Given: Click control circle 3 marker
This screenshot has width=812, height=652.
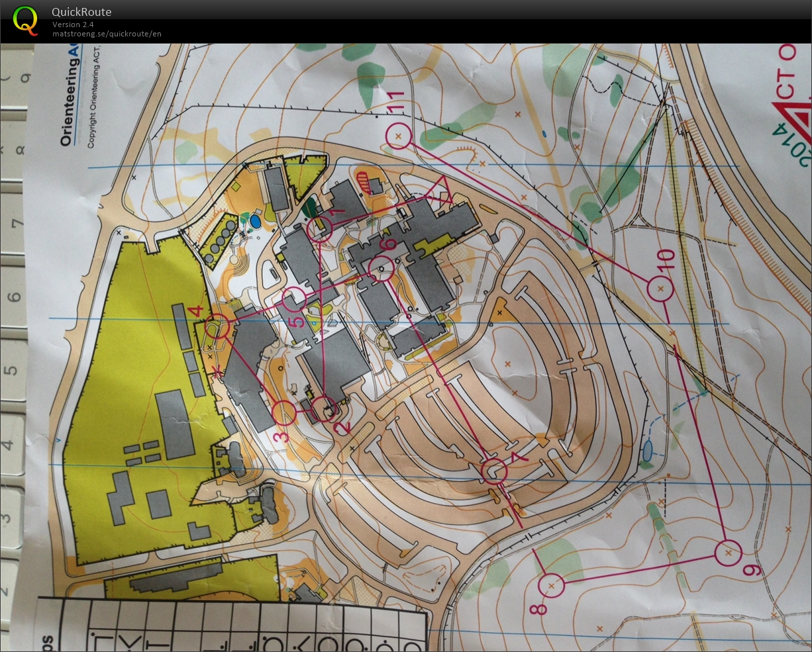Looking at the screenshot, I should click(x=283, y=412).
